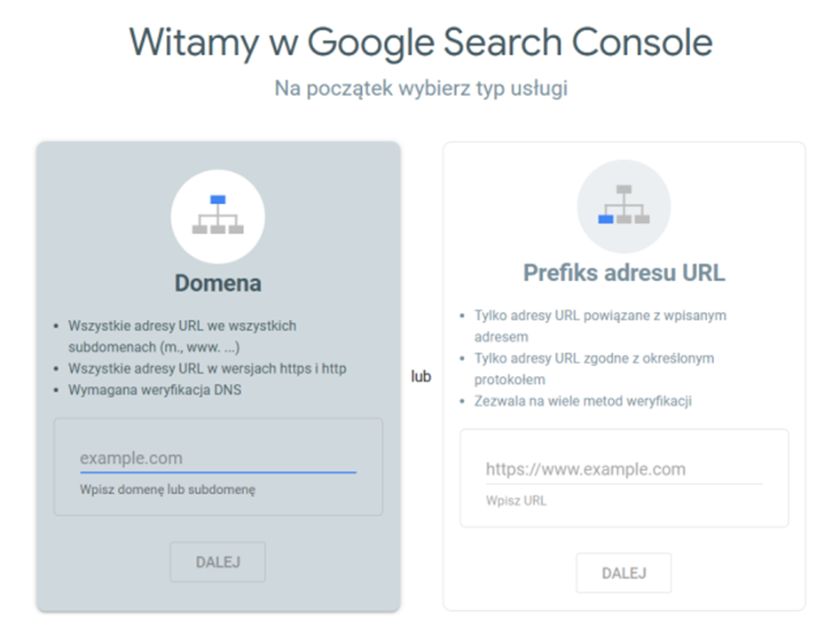Select the Domena heading
Viewport: 840px width, 626px height.
(217, 283)
